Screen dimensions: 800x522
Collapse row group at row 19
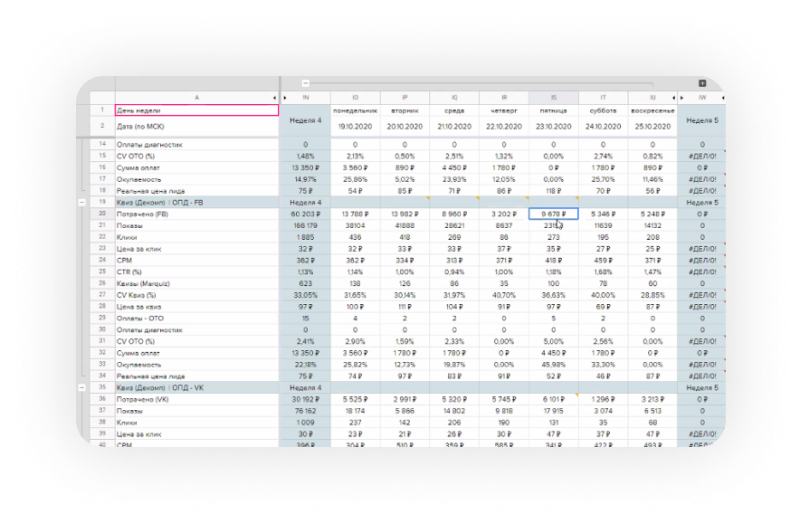[x=82, y=203]
